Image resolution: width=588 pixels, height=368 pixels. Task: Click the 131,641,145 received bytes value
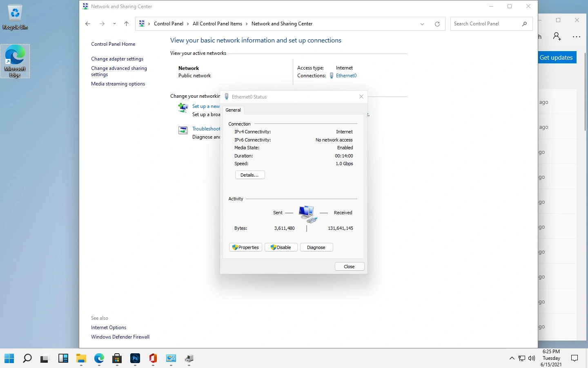coord(341,228)
